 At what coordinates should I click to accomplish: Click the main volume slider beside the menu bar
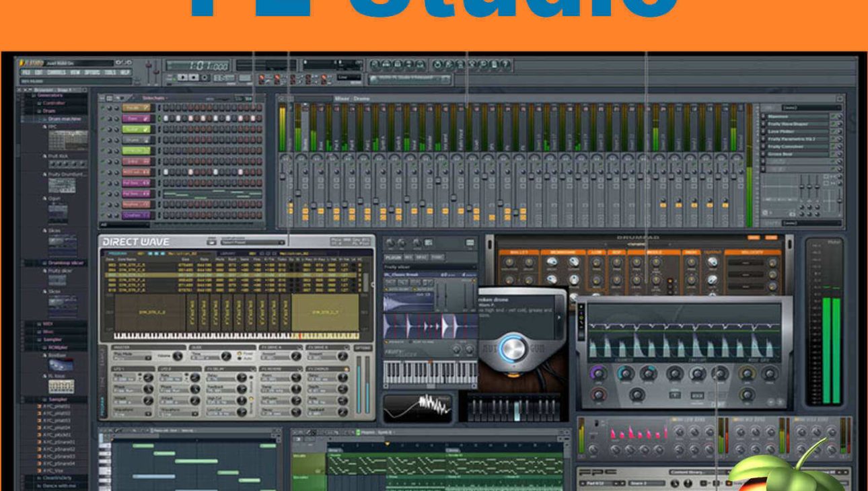[149, 71]
